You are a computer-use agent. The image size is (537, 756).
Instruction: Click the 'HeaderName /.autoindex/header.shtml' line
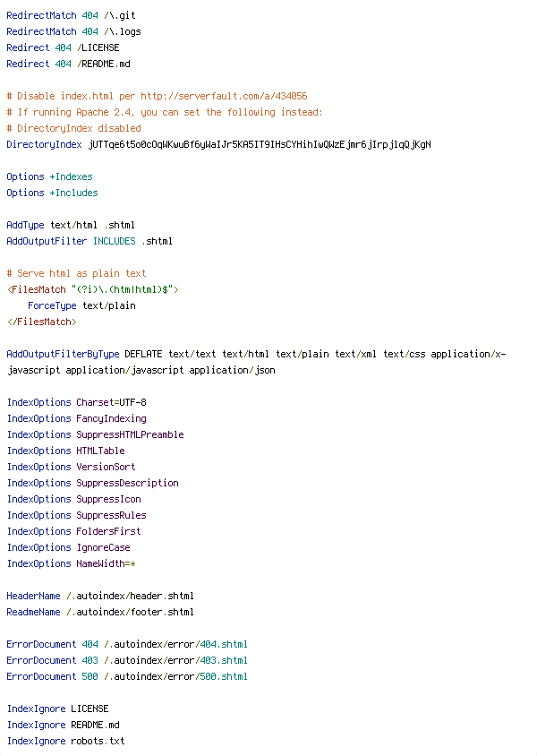click(100, 596)
